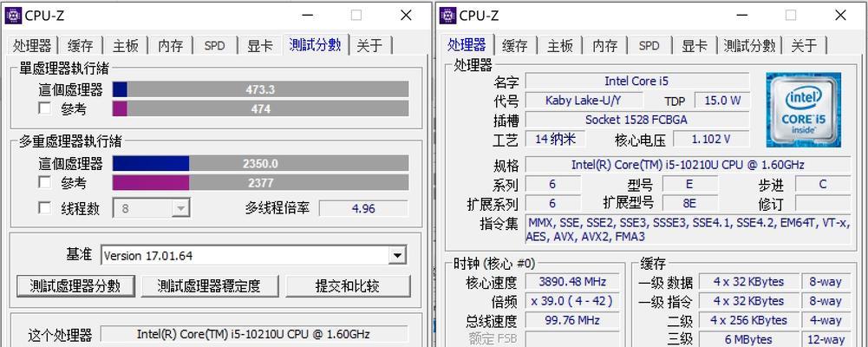Click 一级 指令 cache value 4 x 32 KBytes

[748, 300]
